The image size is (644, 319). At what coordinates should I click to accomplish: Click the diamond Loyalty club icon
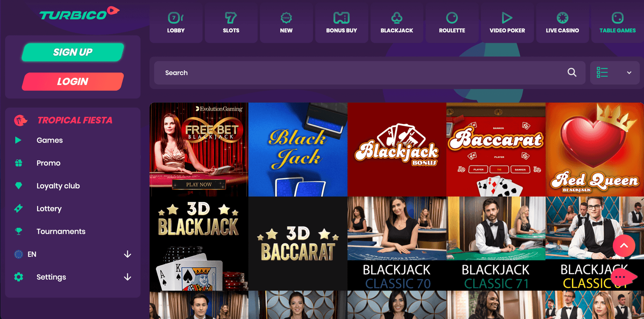tap(18, 186)
